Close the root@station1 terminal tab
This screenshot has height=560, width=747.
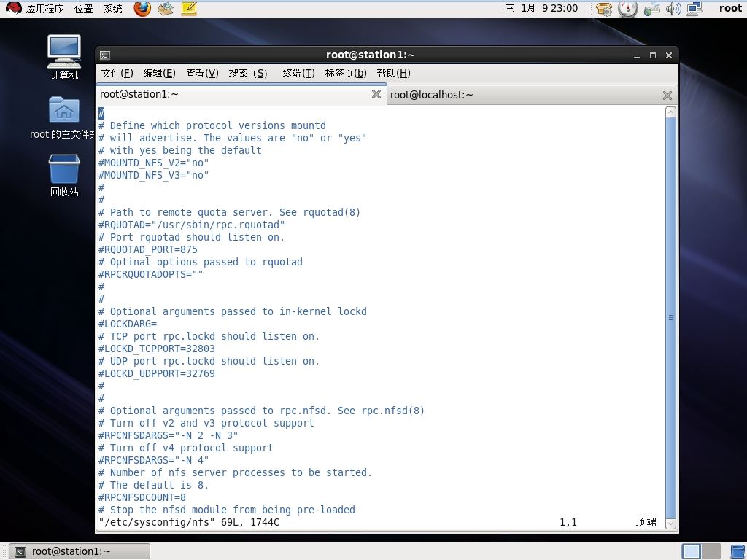click(x=376, y=94)
